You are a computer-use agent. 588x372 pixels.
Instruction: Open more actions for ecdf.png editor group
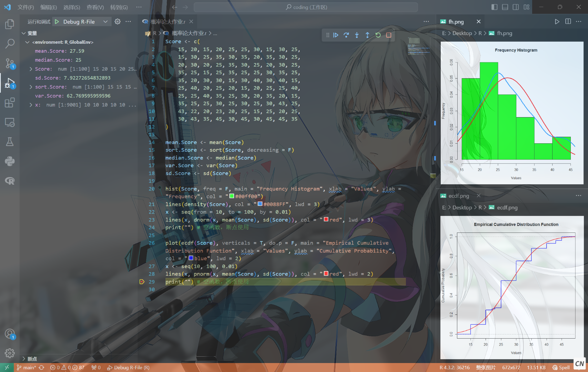578,196
